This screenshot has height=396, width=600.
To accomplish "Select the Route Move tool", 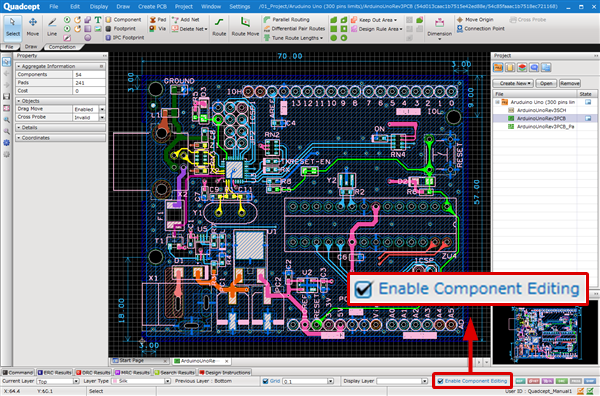I will coord(245,27).
